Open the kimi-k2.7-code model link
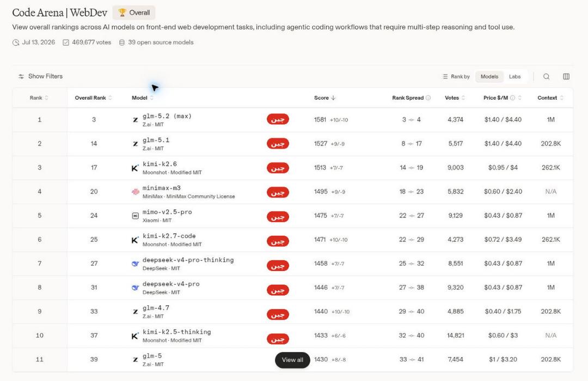Viewport: 588px width, 381px height. click(169, 236)
